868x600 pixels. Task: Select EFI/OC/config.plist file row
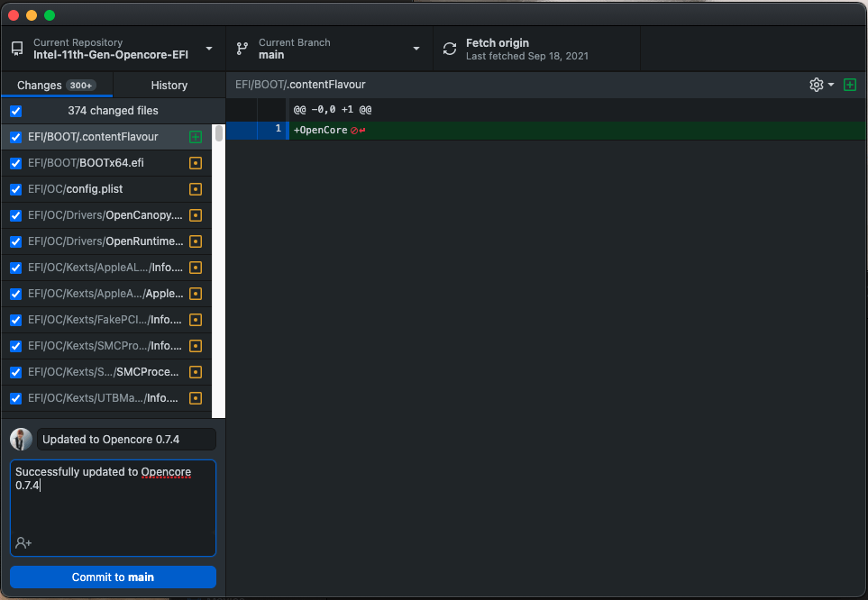107,189
